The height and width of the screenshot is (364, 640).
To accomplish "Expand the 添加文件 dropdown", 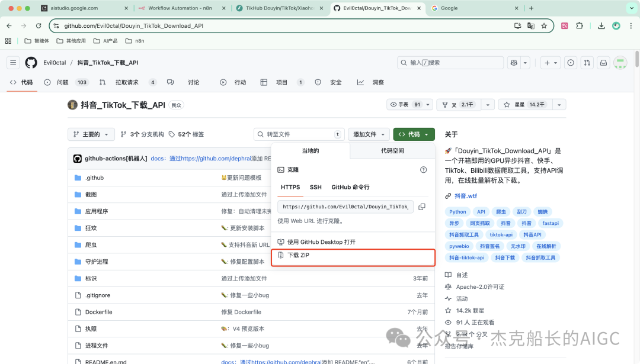I will pyautogui.click(x=369, y=134).
